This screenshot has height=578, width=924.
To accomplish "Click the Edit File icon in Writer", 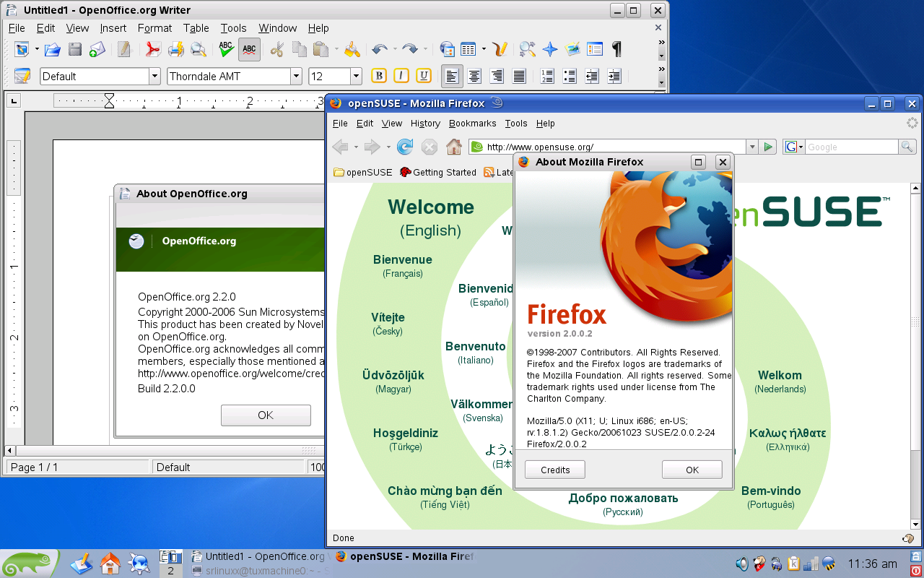I will pyautogui.click(x=124, y=49).
